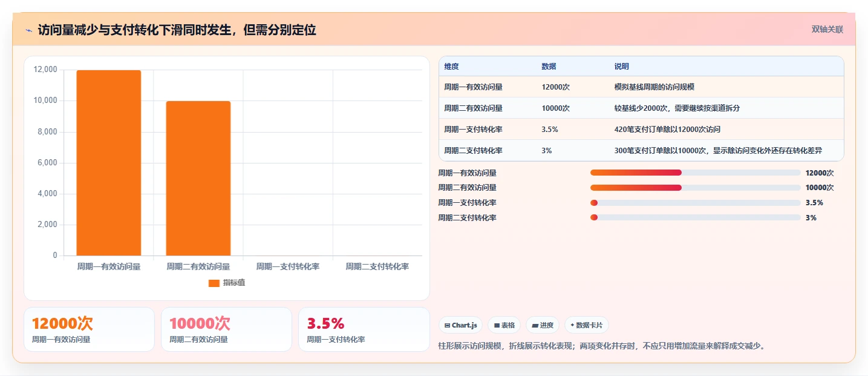Click the progress bar for 3.5%

(696, 203)
